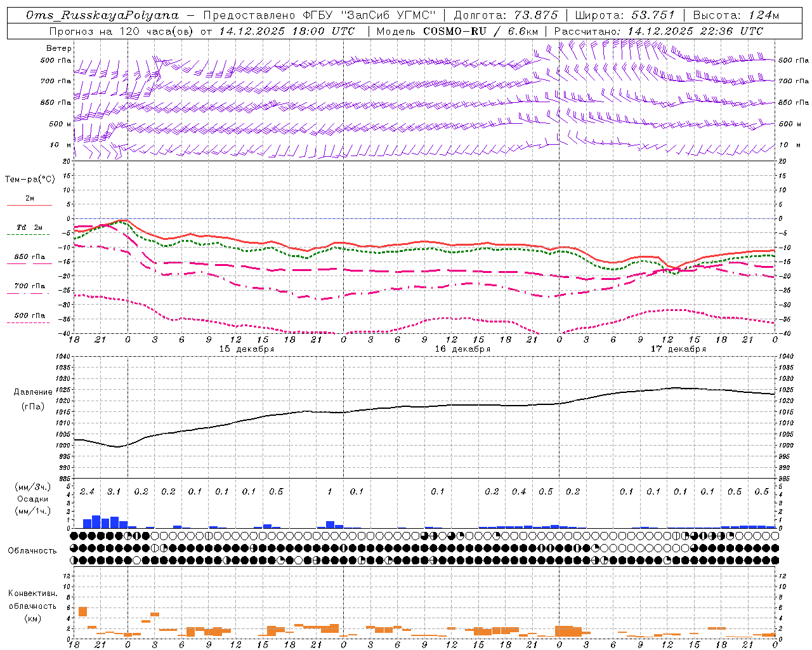Click the station name Oms_RusskayaPolyana

point(103,15)
